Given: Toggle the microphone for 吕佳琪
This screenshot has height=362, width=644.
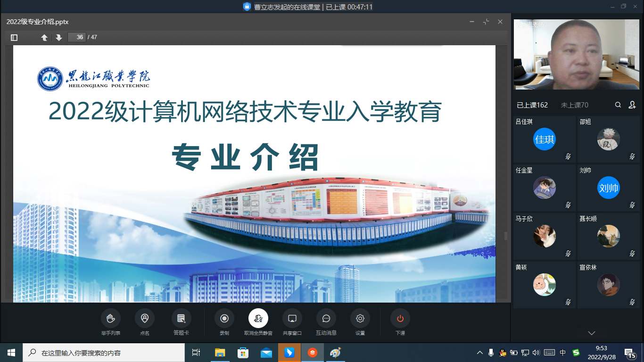Looking at the screenshot, I should (x=568, y=156).
